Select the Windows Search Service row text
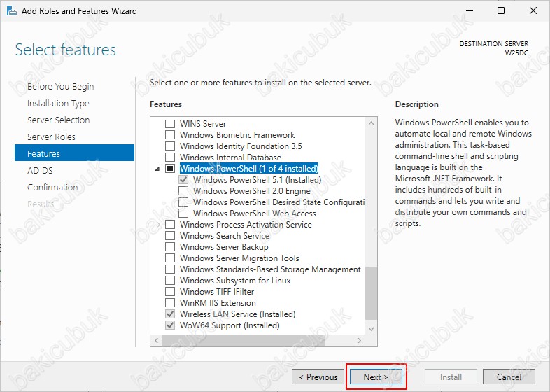The width and height of the screenshot is (550, 392). (225, 236)
